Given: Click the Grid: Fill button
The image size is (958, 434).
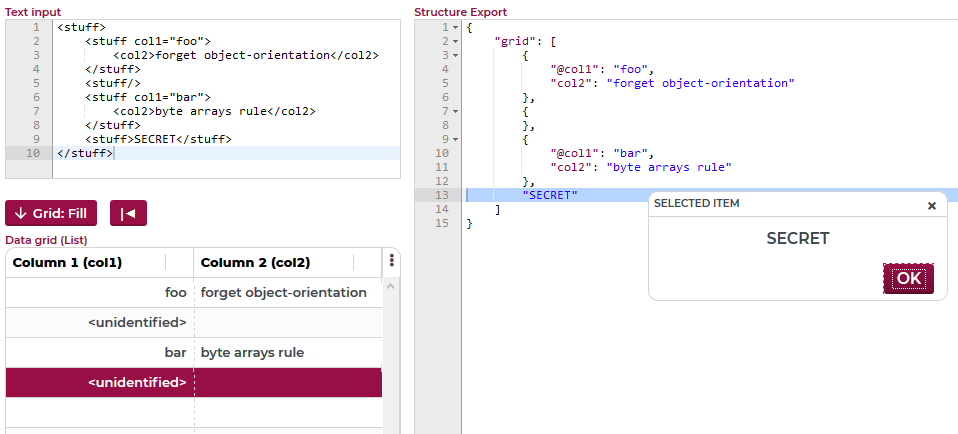Looking at the screenshot, I should coord(51,213).
